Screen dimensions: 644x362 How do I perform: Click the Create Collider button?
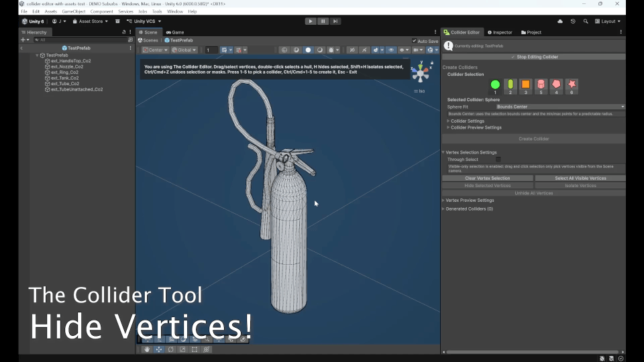pyautogui.click(x=533, y=139)
